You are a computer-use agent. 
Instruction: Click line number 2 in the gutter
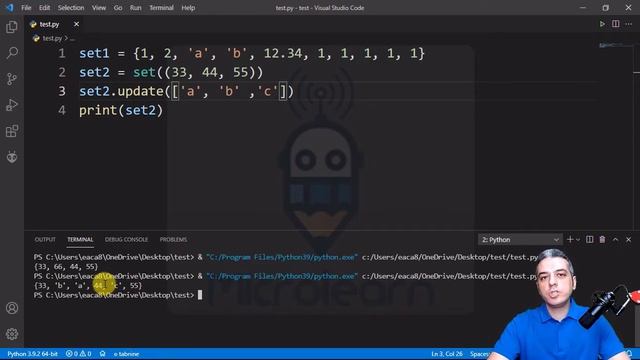tap(62, 72)
